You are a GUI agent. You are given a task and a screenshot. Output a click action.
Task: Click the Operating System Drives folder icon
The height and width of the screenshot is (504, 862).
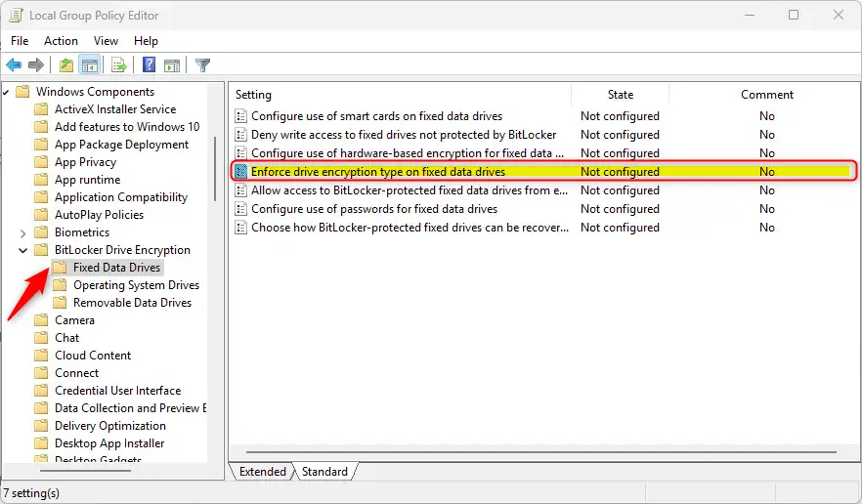pyautogui.click(x=60, y=284)
